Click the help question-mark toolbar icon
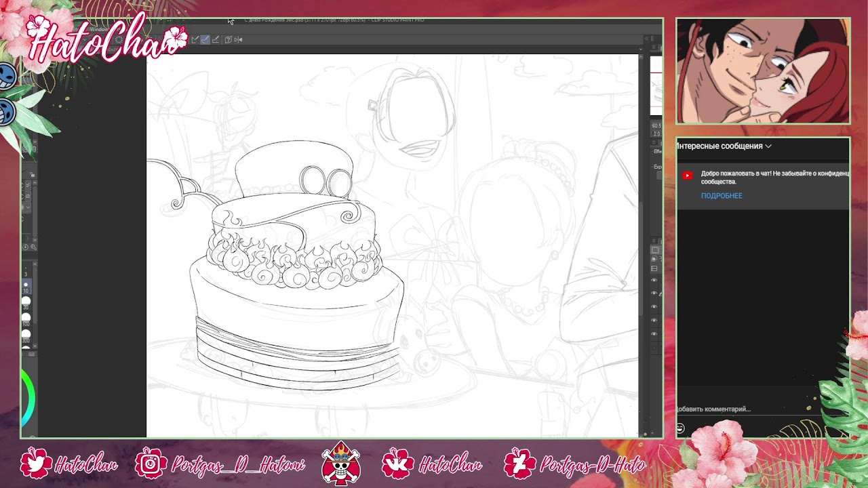The width and height of the screenshot is (868, 488). (229, 39)
